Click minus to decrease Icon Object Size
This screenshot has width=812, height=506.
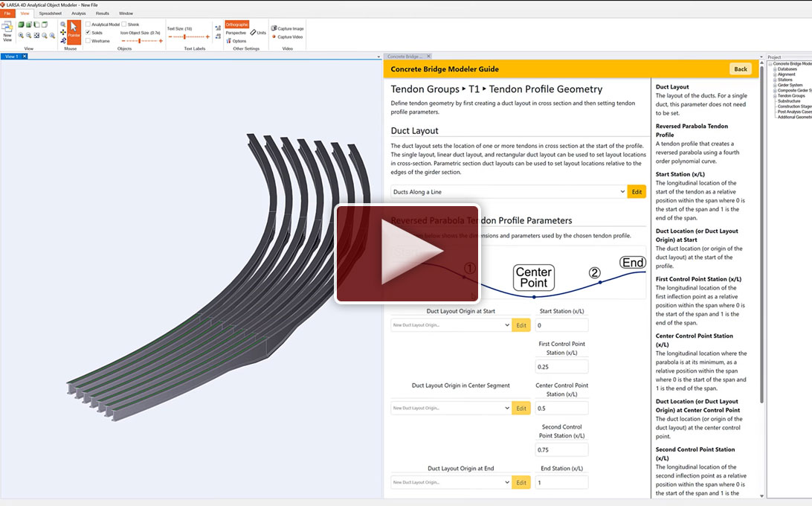coord(123,41)
